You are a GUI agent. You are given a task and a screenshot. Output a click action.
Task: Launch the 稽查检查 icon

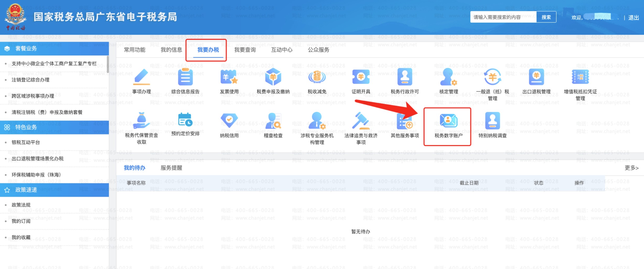tap(273, 121)
